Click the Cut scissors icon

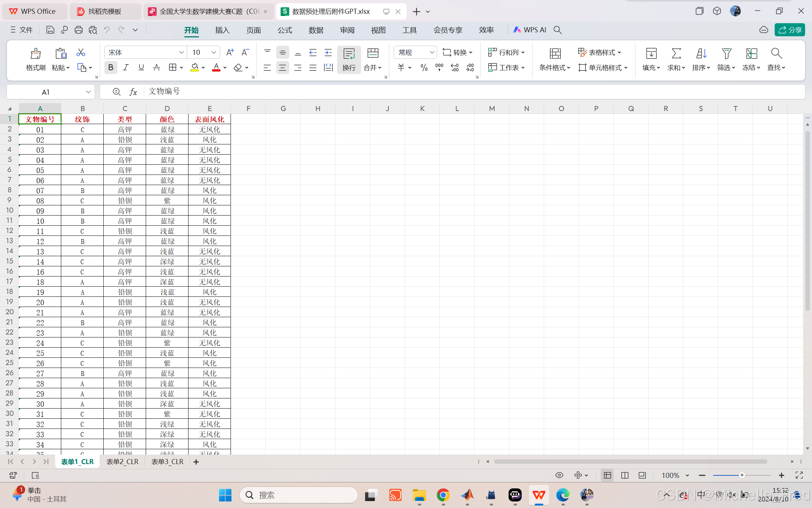(80, 53)
